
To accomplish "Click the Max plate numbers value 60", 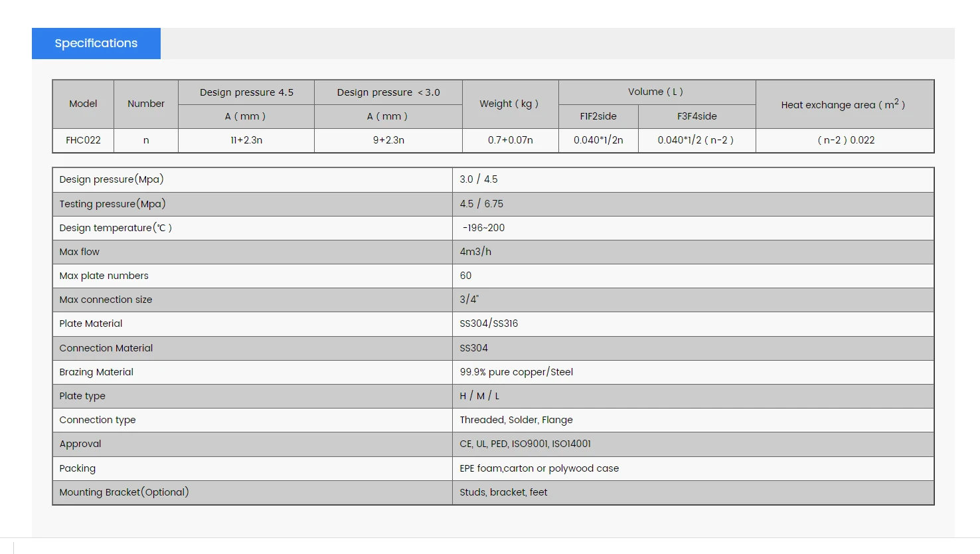I will (x=465, y=276).
